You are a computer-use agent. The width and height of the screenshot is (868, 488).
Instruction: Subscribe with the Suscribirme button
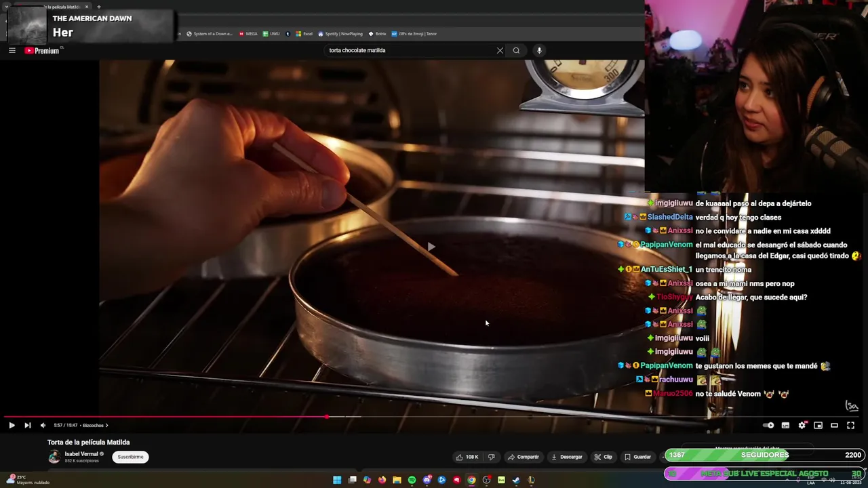(x=130, y=457)
